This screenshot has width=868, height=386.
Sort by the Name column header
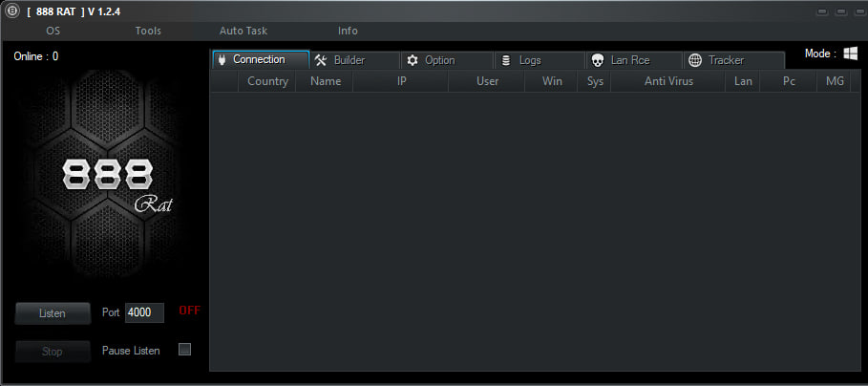click(x=325, y=81)
